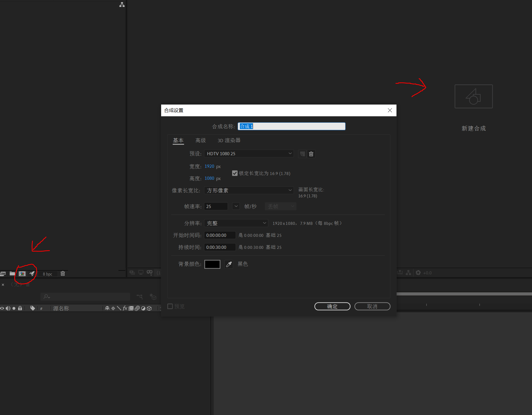Image resolution: width=532 pixels, height=415 pixels.
Task: Click the +0.0 exposure value
Action: (427, 273)
